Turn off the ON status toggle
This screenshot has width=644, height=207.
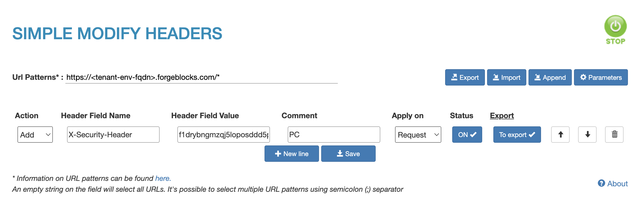[467, 134]
